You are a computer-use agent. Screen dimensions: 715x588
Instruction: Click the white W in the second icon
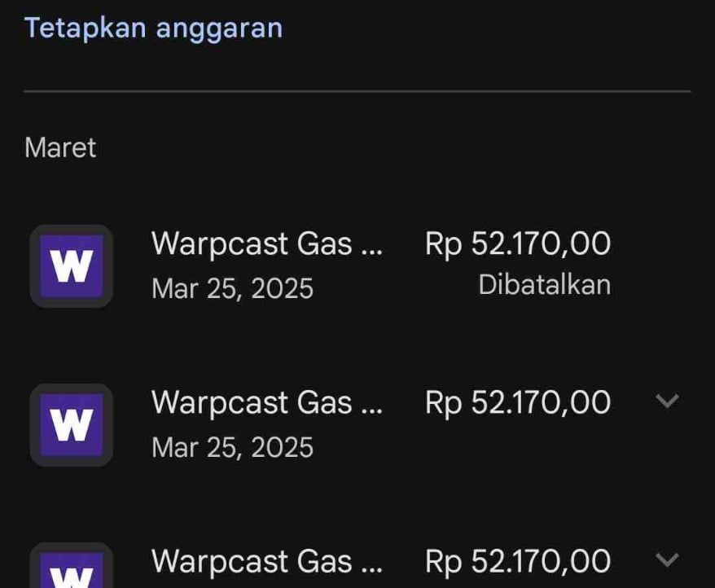coord(72,426)
